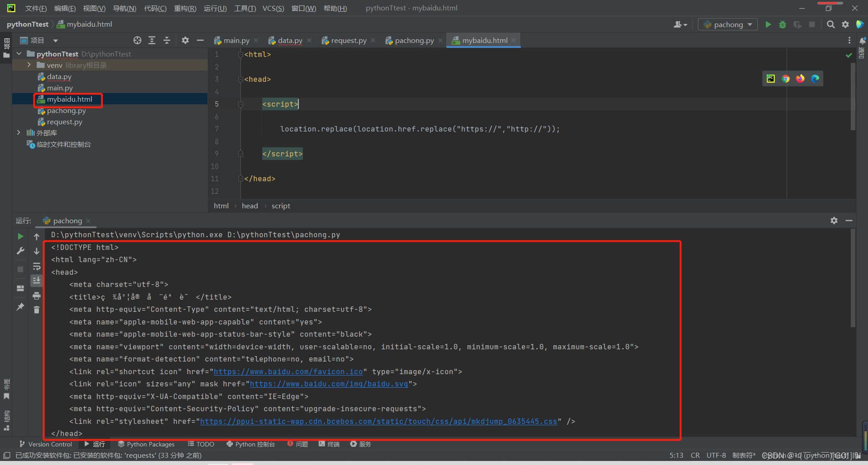This screenshot has height=465, width=868.
Task: Open built-in preview PyCharm icon
Action: [x=771, y=79]
